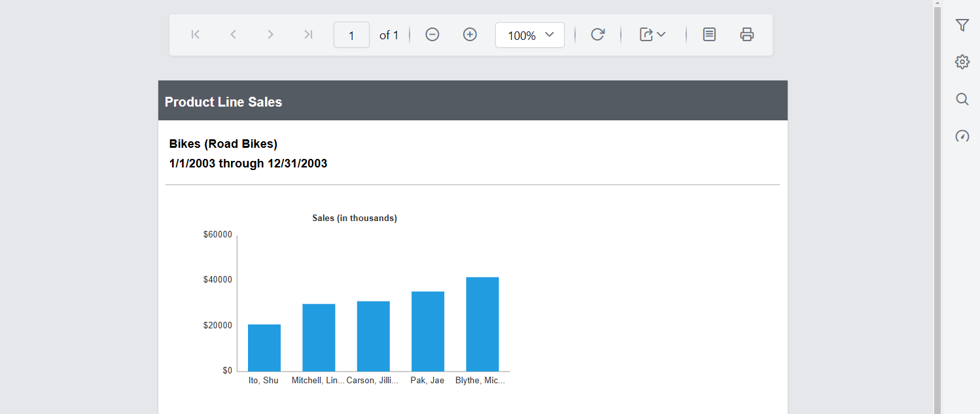Image resolution: width=980 pixels, height=414 pixels.
Task: Open the report parameters filter panel
Action: (x=962, y=24)
